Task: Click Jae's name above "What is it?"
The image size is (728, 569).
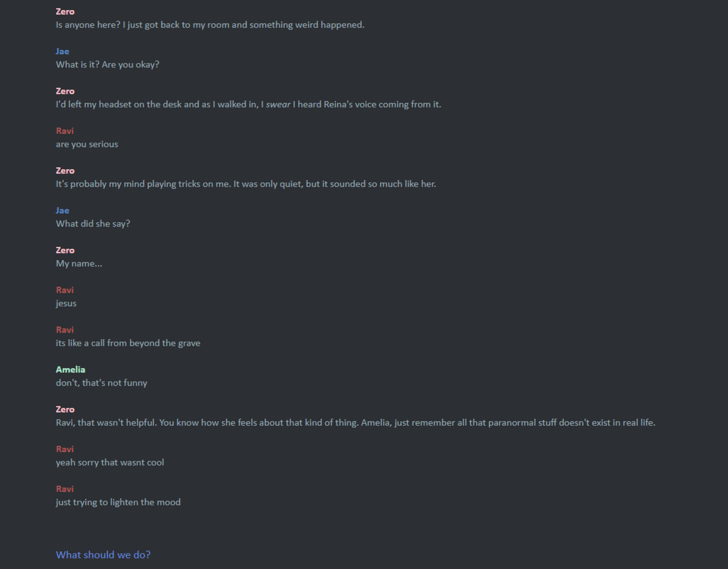Action: 62,51
